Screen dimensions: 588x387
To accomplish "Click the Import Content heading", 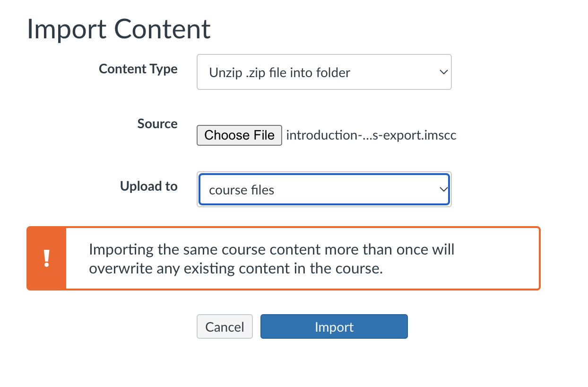I will (x=119, y=29).
